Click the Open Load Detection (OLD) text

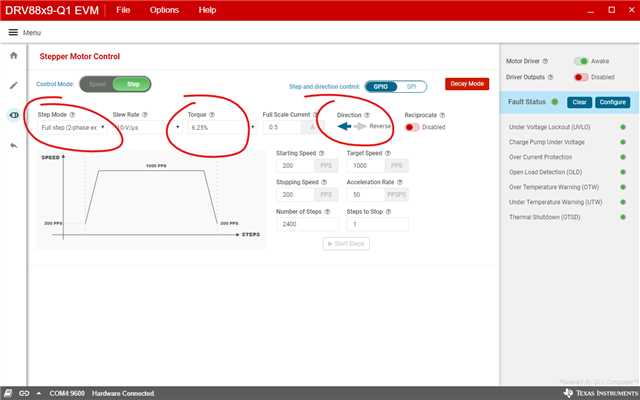pos(545,172)
